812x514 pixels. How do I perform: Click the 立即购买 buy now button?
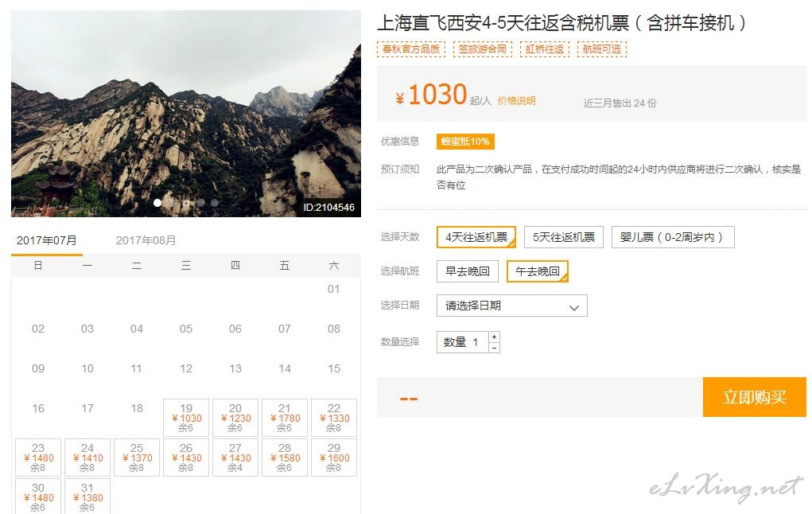(755, 397)
